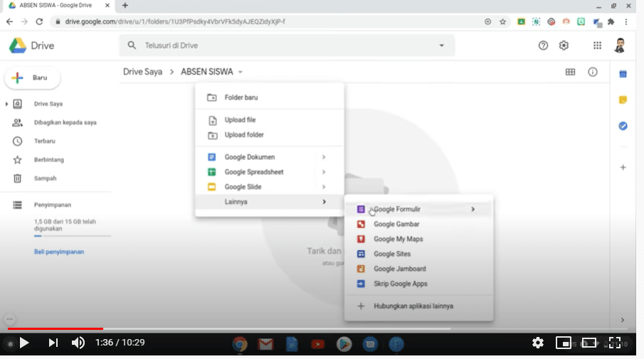Click the Telusuri di Drive search field
Viewport: 644px width, 359px height.
(287, 45)
